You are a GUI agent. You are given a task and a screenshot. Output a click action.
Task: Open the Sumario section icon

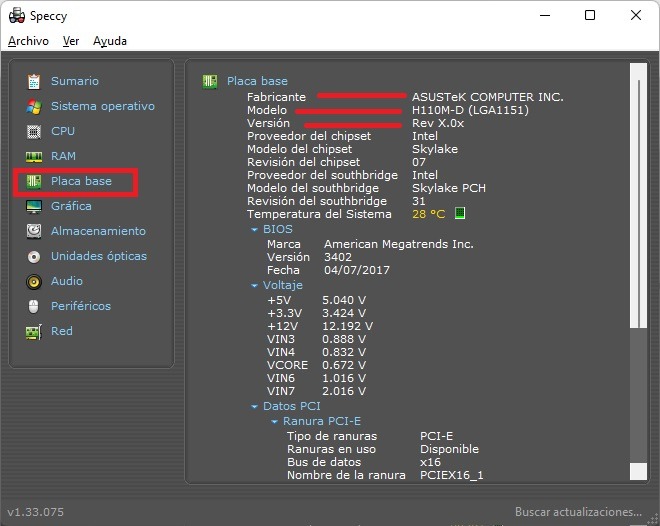click(x=34, y=81)
